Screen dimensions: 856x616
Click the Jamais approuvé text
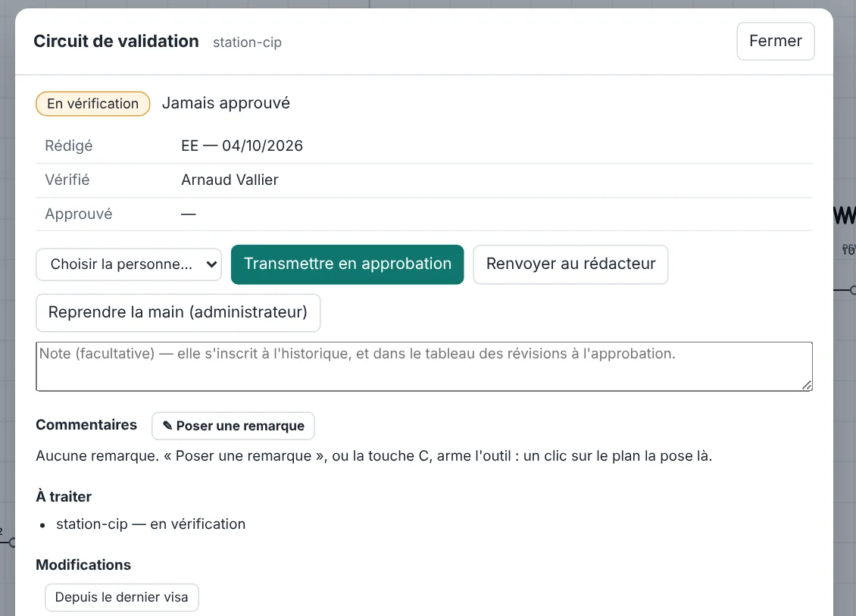226,103
